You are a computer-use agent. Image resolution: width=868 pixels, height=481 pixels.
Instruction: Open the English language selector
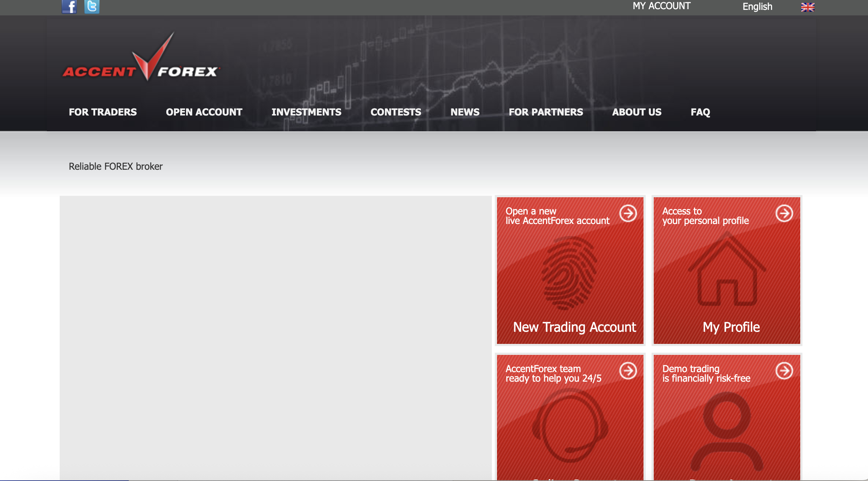click(x=757, y=6)
